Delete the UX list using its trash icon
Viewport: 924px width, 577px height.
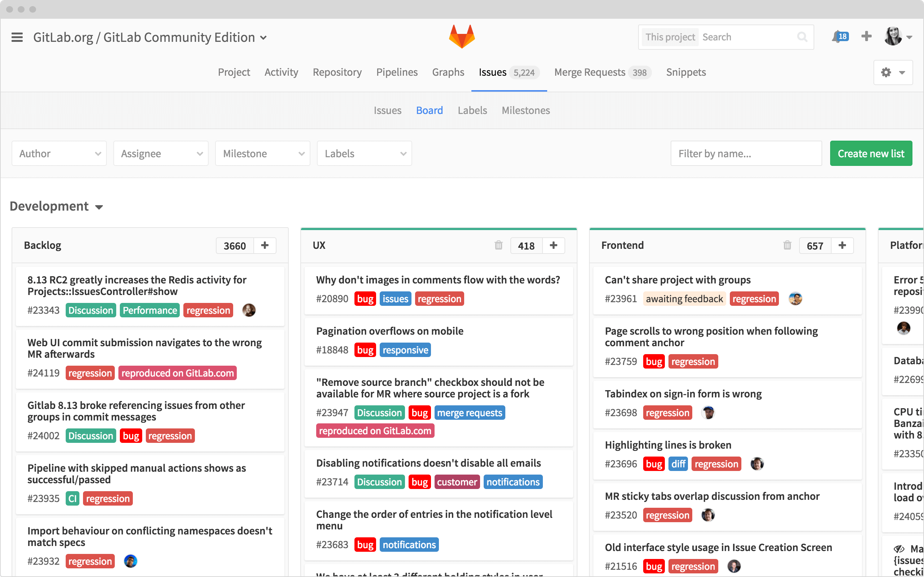click(498, 245)
